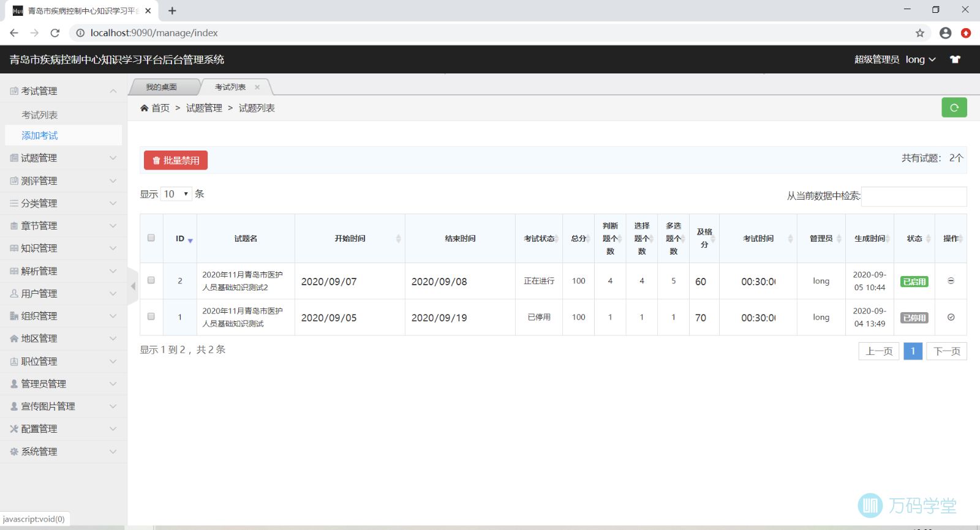Sort by 总分 column
The image size is (980, 530).
tap(578, 239)
